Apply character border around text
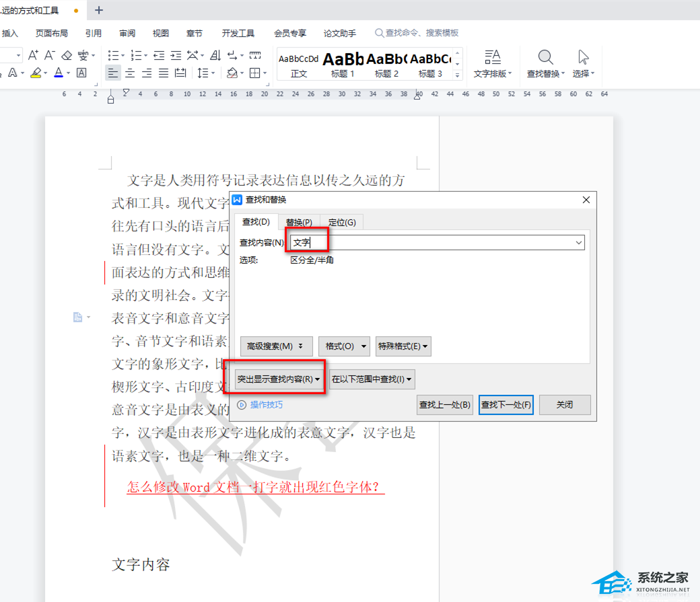The image size is (700, 602). pos(81,73)
